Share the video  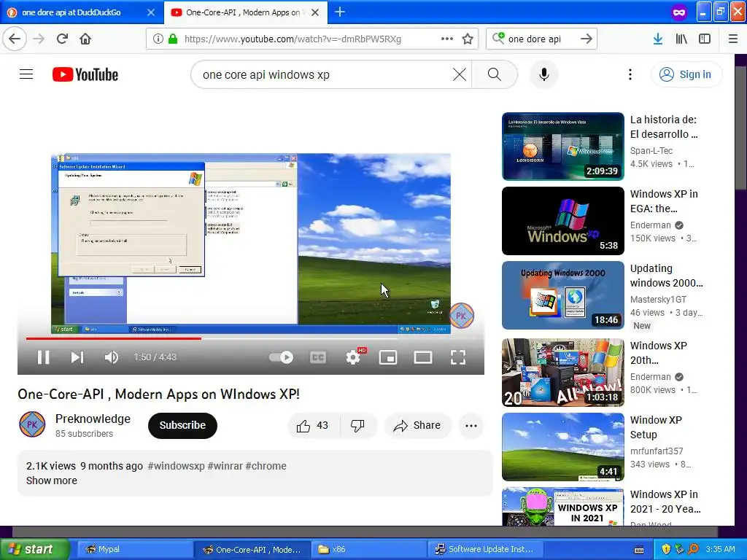(417, 426)
